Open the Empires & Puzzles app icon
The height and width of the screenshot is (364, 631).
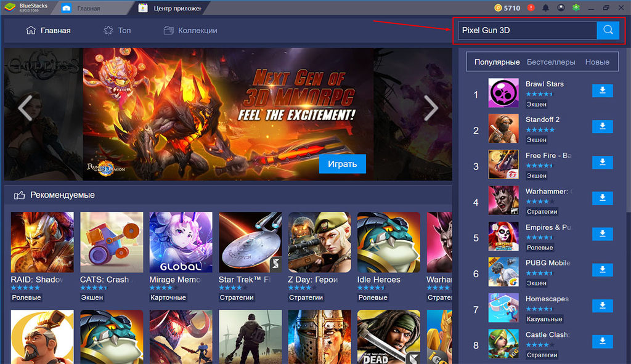click(x=503, y=236)
